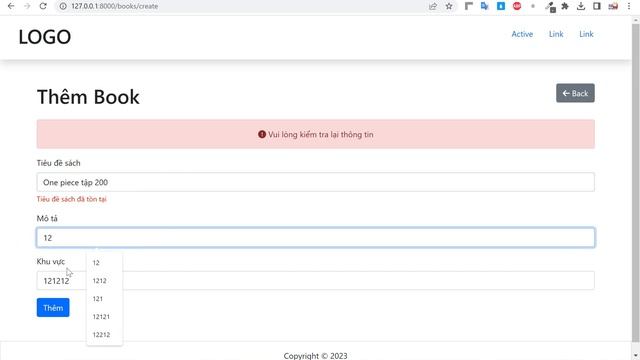Click the browser forward arrow
The image size is (640, 360).
(x=27, y=6)
